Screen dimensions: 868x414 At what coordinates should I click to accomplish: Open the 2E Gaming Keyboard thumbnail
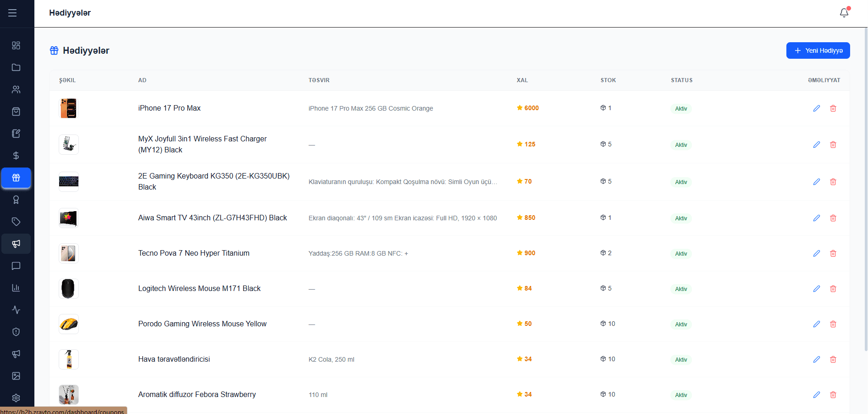69,182
